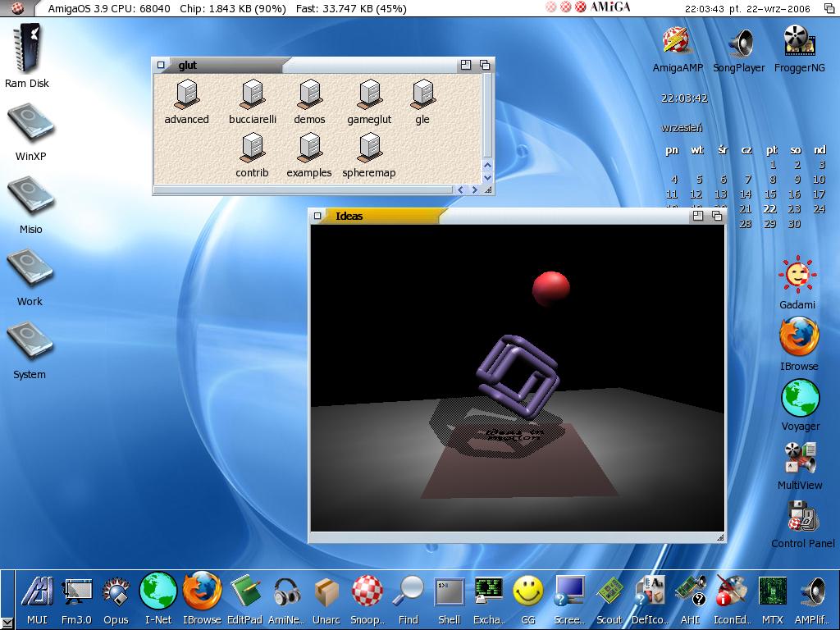The height and width of the screenshot is (630, 840).
Task: Launch Opus from the dock
Action: point(116,592)
